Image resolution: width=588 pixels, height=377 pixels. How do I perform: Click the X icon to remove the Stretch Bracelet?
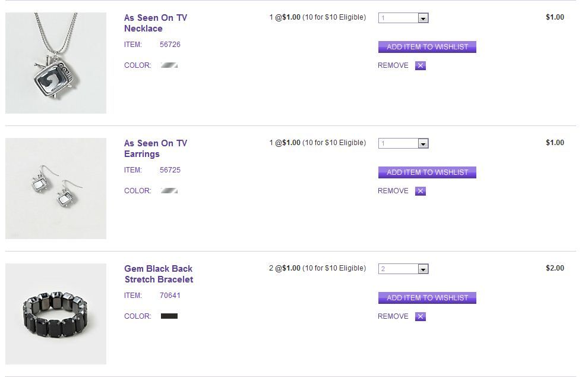421,317
